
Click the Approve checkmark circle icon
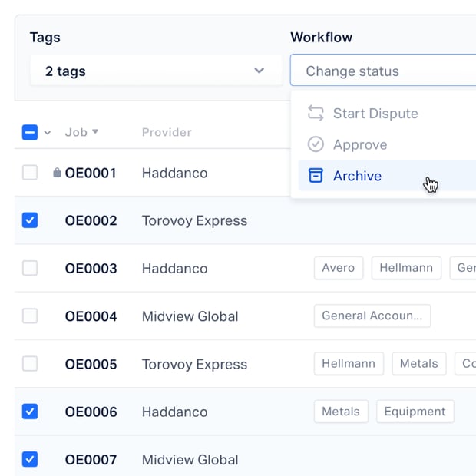(316, 144)
